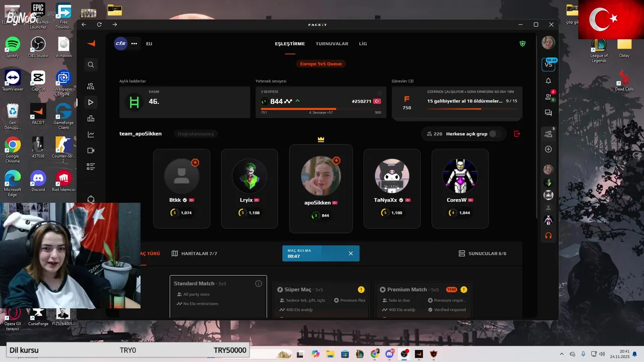The image size is (644, 362).
Task: Click Google Chrome icon in the taskbar
Action: (374, 354)
